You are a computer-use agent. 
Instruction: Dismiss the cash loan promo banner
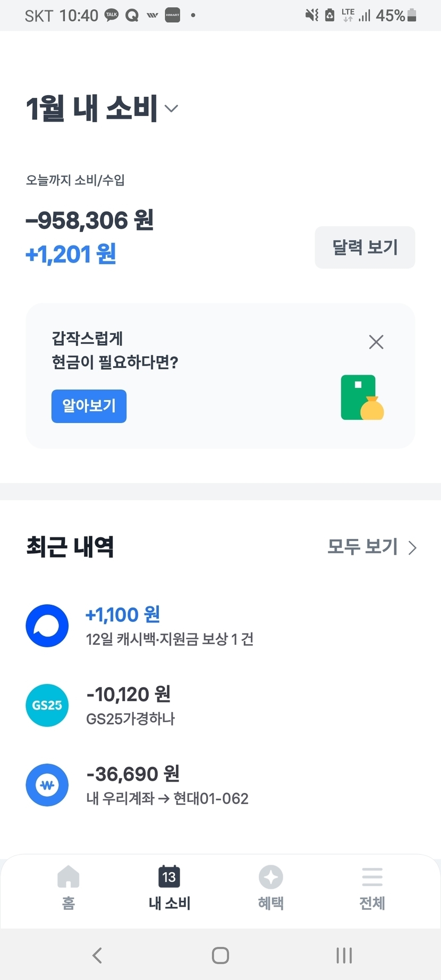coord(376,342)
